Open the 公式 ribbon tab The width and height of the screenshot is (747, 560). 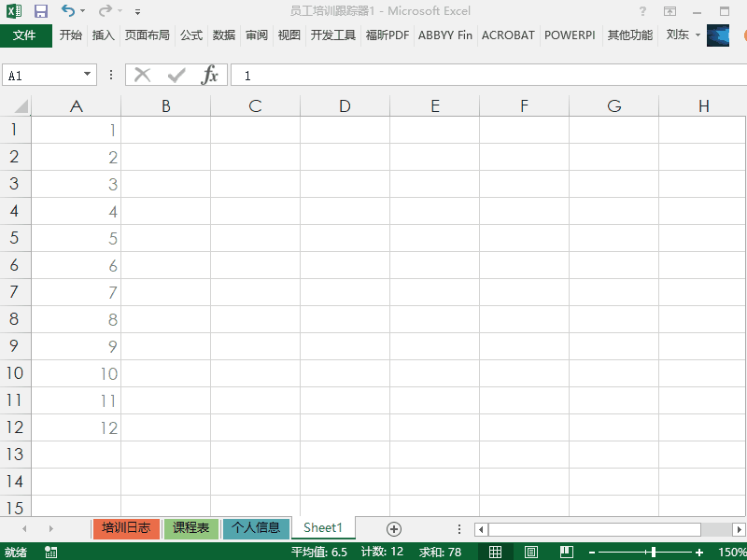[191, 35]
